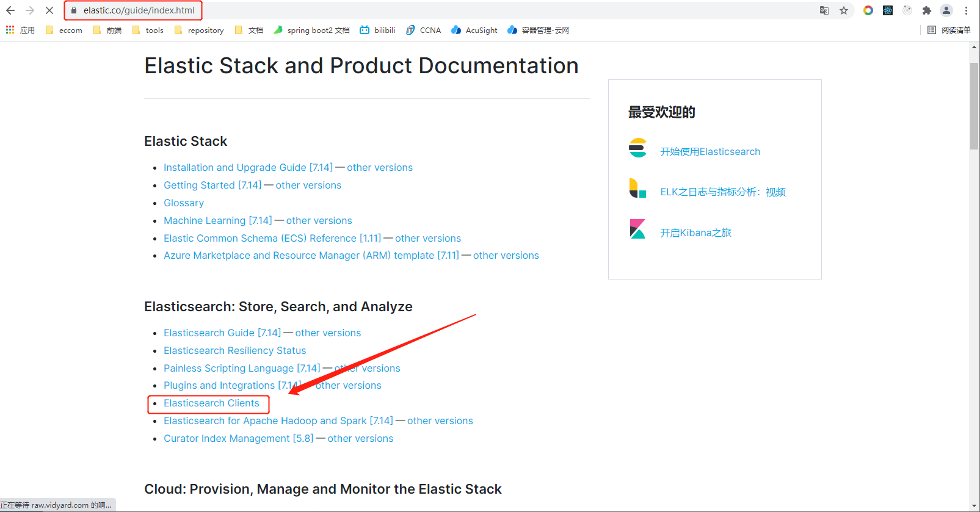Image resolution: width=980 pixels, height=512 pixels.
Task: Open Azure Marketplace ARM template link
Action: pos(311,255)
